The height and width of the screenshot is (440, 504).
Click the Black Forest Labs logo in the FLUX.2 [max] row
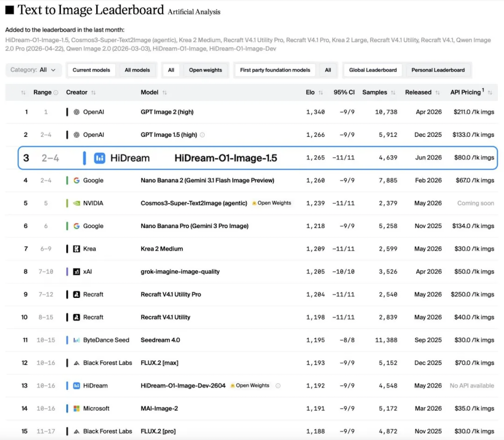[x=77, y=363]
